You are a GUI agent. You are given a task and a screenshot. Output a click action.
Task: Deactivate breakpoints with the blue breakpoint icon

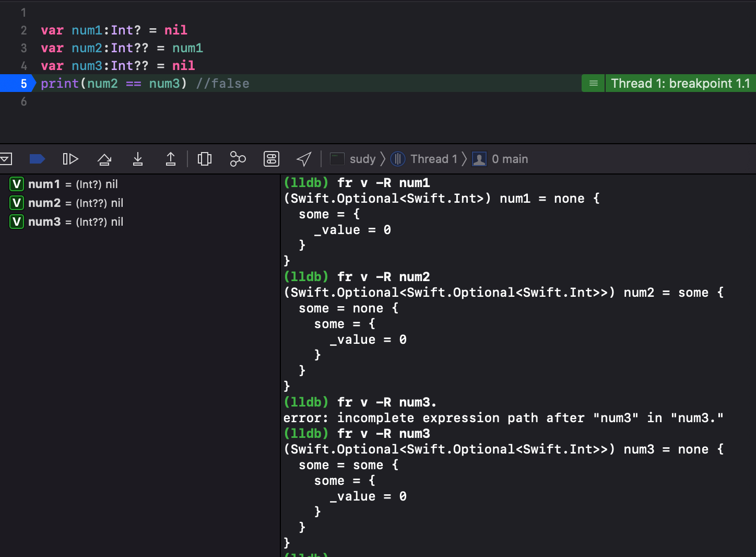click(x=37, y=159)
